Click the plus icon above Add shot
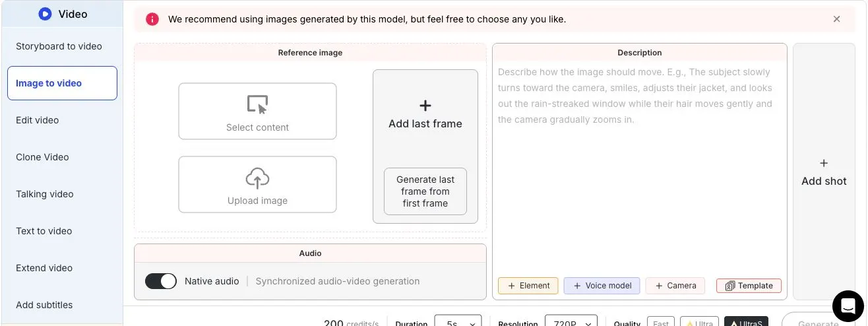The image size is (868, 326). click(x=824, y=163)
